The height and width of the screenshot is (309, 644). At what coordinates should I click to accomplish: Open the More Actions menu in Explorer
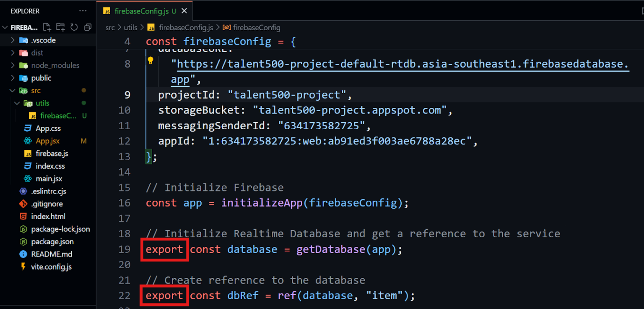tap(83, 11)
